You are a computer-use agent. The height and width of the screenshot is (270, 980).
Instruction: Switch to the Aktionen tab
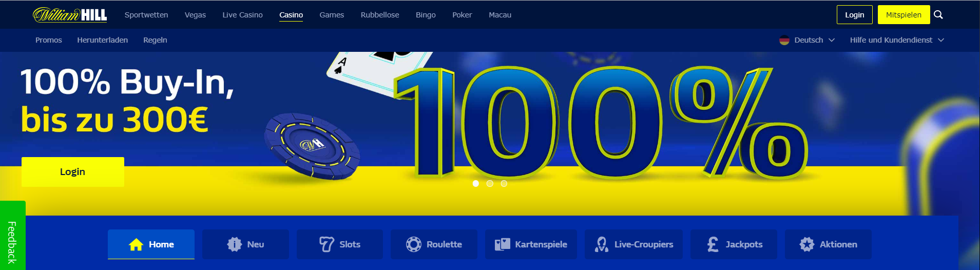(828, 244)
